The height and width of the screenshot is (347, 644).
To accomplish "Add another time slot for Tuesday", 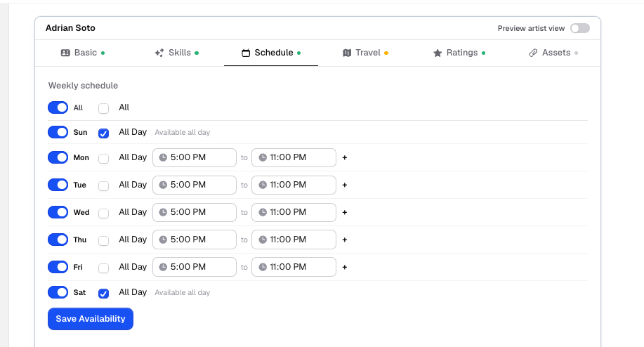I will pyautogui.click(x=345, y=185).
